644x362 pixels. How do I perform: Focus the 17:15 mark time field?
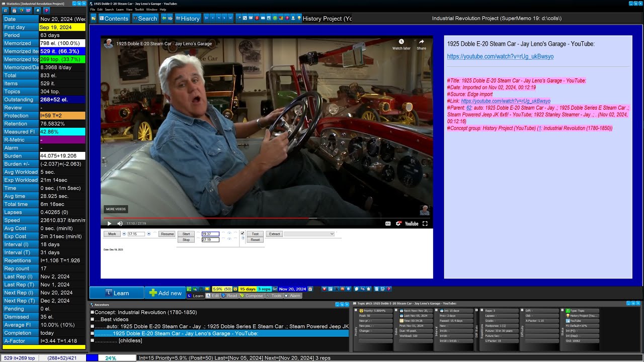(136, 234)
